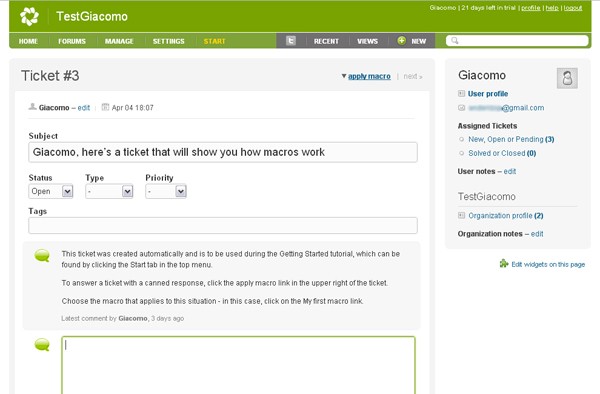
Task: Click the top search field
Action: (517, 41)
